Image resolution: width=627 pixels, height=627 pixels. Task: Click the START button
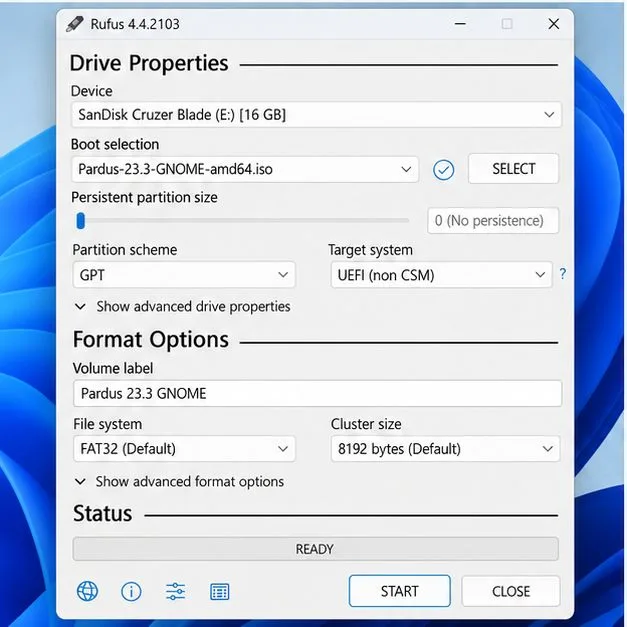[399, 591]
